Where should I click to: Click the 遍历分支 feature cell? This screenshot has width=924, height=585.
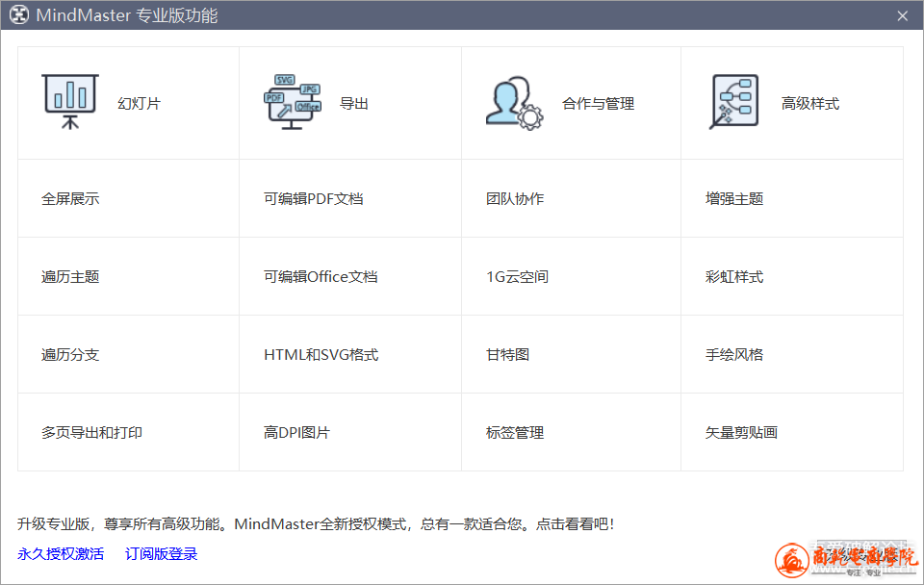pos(128,354)
